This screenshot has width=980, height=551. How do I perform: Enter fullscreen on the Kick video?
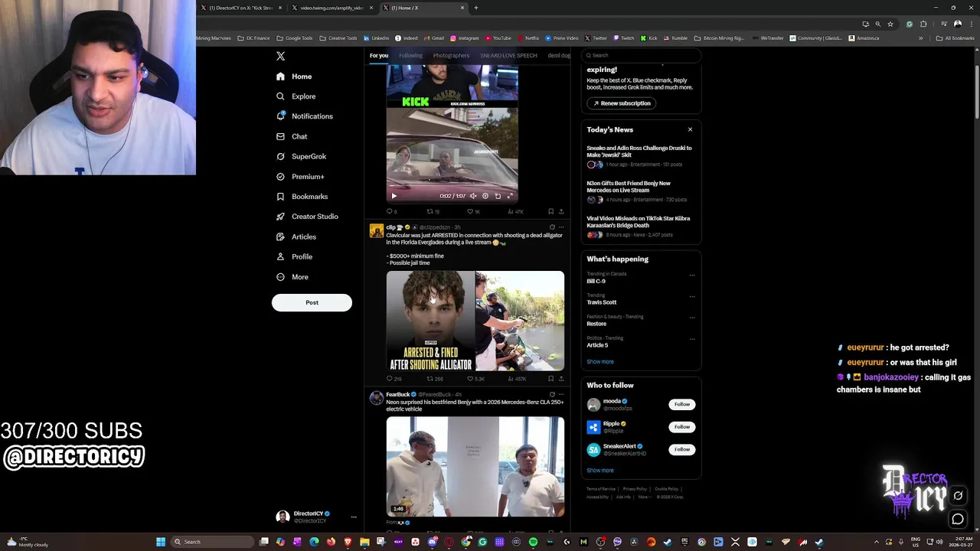(x=510, y=196)
